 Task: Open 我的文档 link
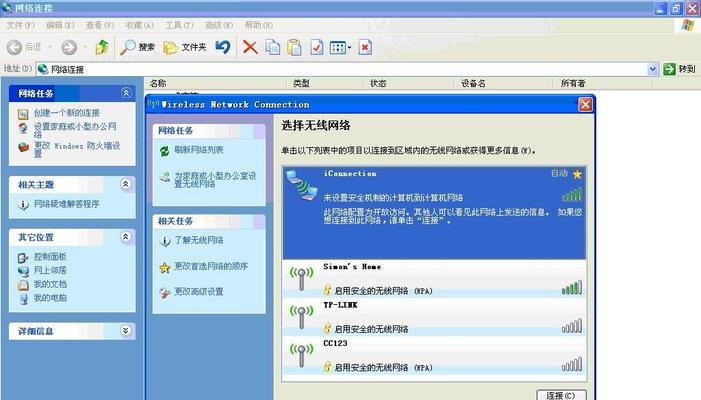[50, 284]
